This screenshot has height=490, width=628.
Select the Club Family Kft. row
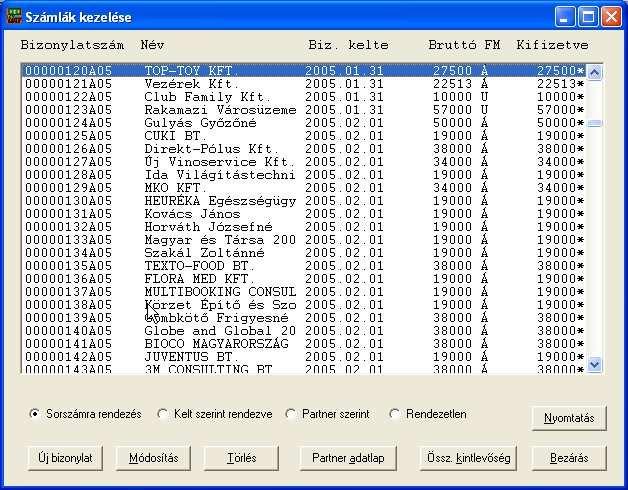[304, 97]
